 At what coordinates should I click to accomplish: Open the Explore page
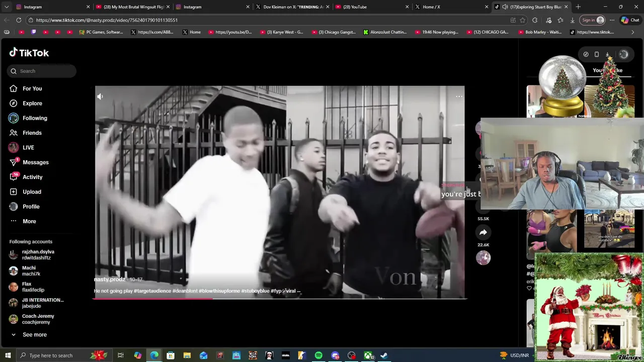point(32,103)
